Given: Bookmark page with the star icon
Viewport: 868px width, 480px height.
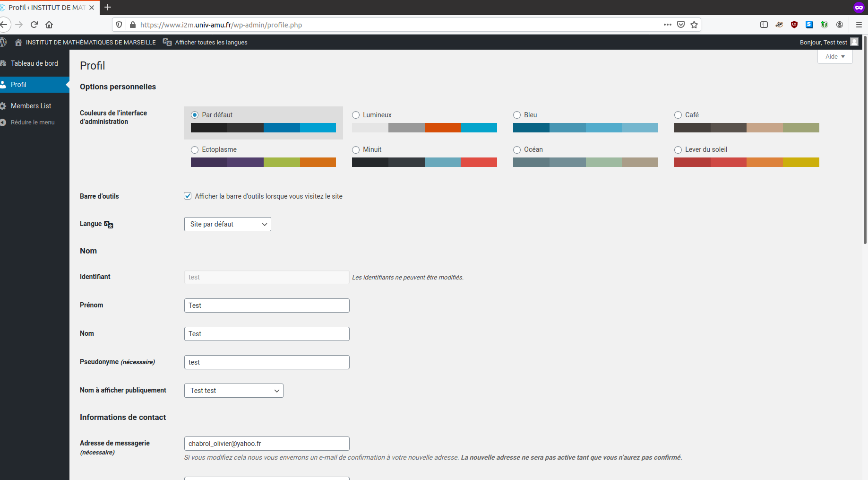Looking at the screenshot, I should [694, 25].
